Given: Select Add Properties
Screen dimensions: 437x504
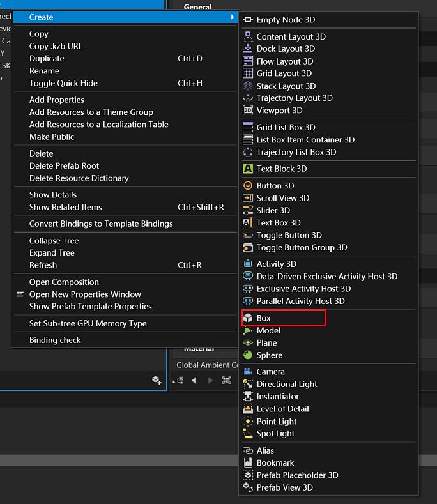Looking at the screenshot, I should click(x=57, y=100).
